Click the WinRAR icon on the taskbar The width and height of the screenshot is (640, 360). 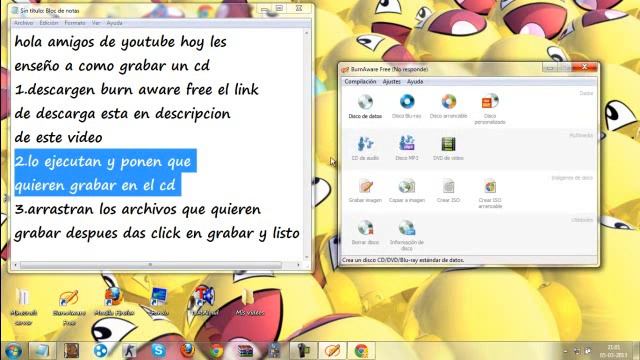coord(245,351)
